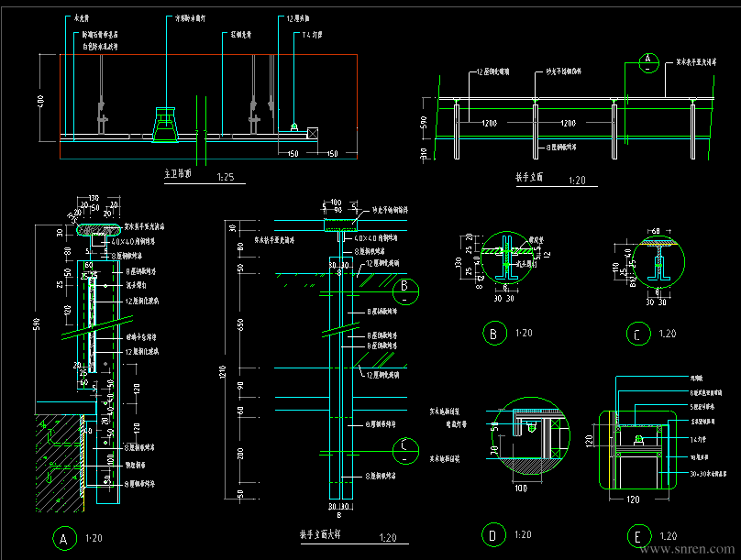Click detail title circle A below the left section

(64, 538)
